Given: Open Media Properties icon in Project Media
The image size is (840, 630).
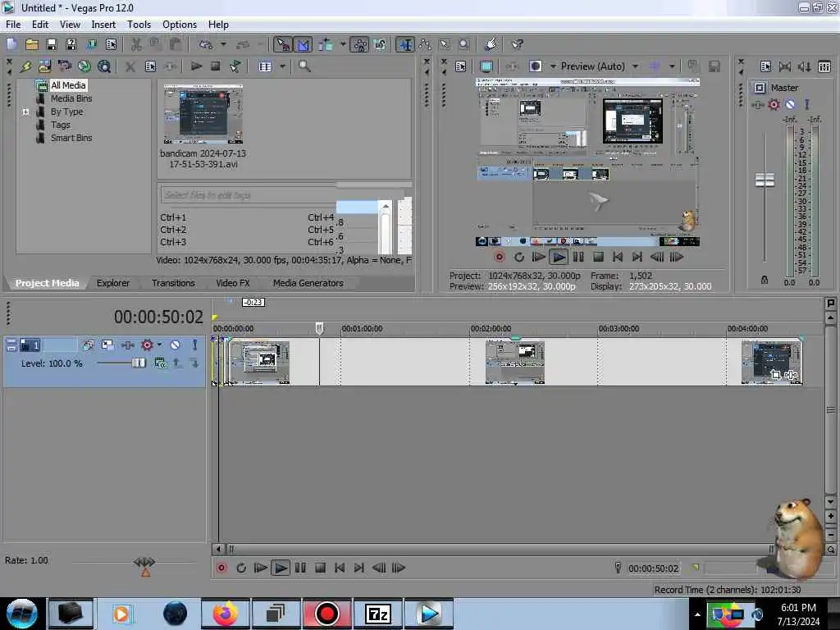Looking at the screenshot, I should click(151, 66).
